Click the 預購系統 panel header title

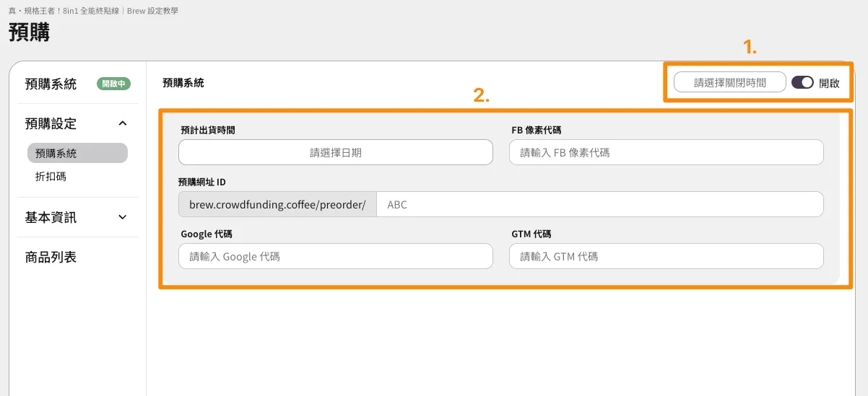pos(183,83)
